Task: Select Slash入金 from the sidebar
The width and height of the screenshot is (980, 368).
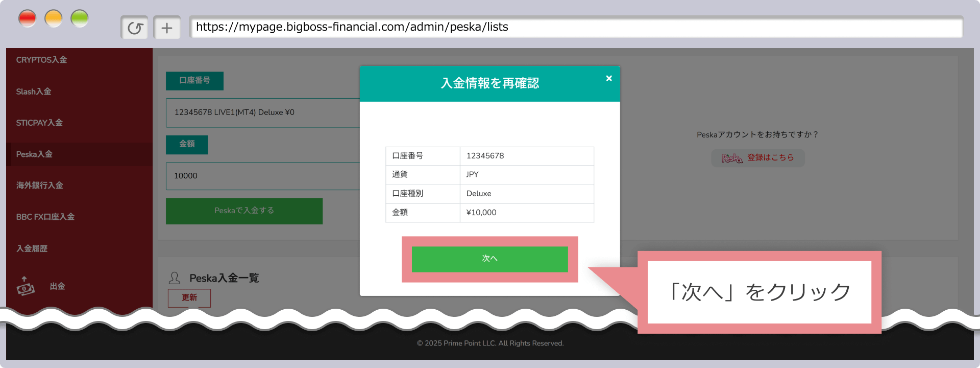Action: tap(34, 91)
